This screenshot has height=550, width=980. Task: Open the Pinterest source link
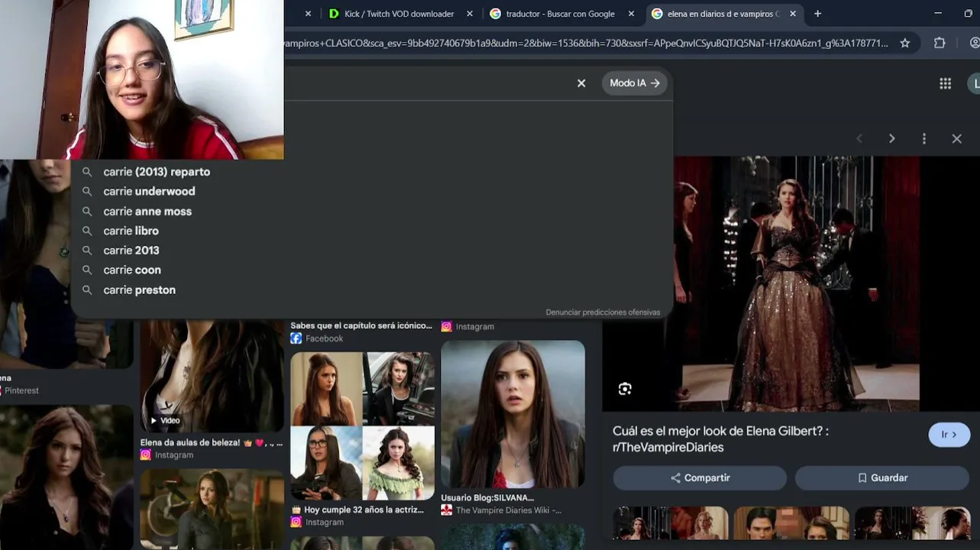pos(21,390)
